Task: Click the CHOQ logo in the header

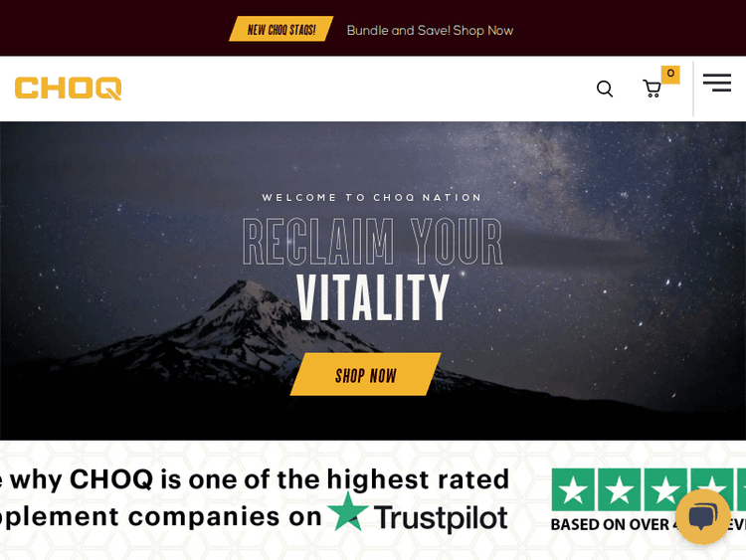Action: 68,89
